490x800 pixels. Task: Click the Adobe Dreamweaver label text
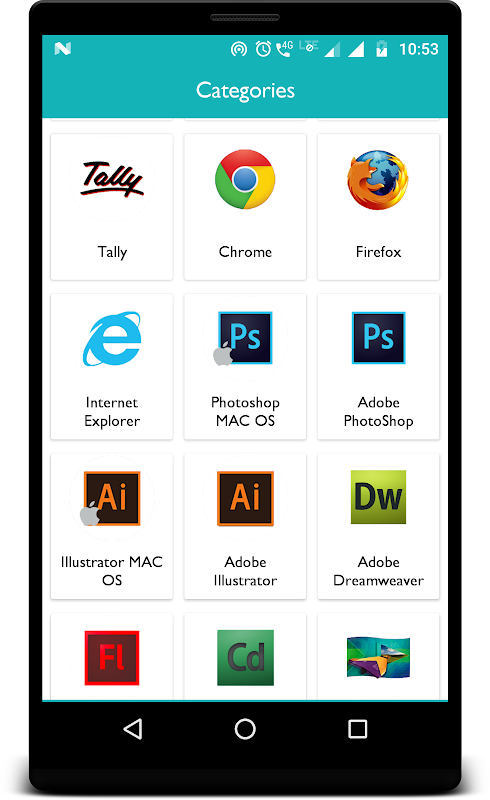click(378, 571)
